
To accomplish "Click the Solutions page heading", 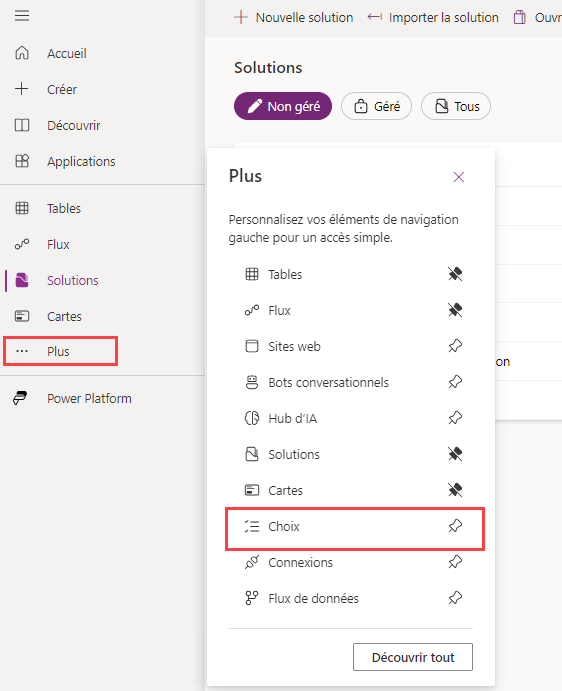I will (x=268, y=67).
